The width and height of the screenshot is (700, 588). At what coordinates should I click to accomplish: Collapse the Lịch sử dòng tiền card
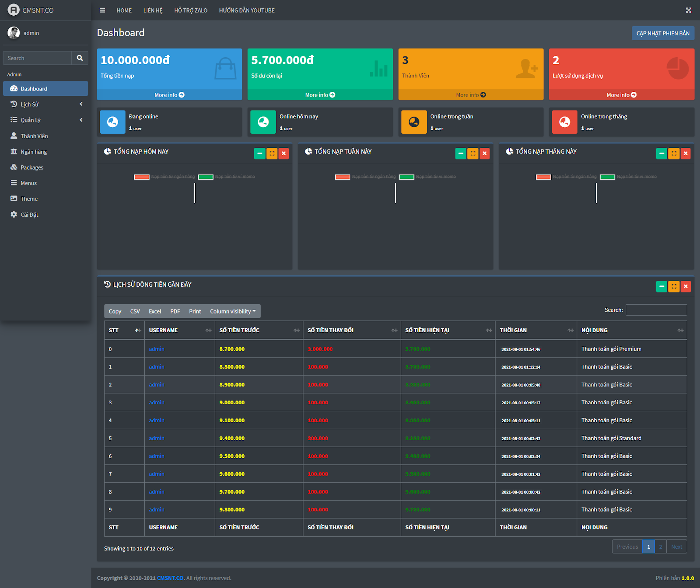coord(662,286)
